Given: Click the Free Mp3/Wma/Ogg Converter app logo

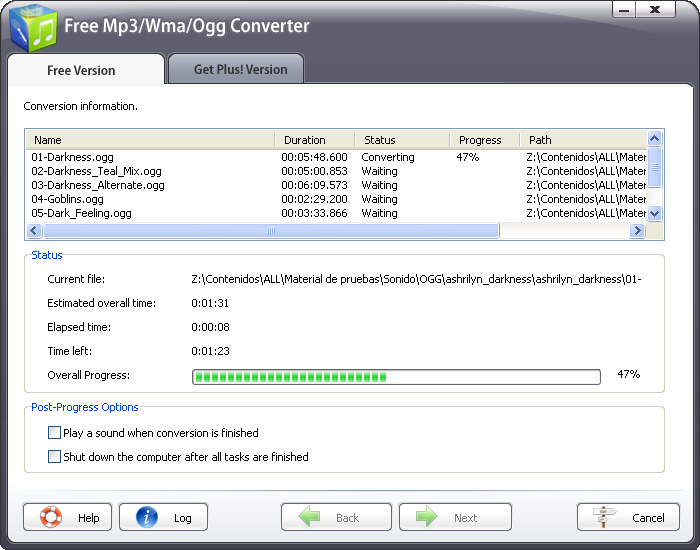Looking at the screenshot, I should coord(33,28).
